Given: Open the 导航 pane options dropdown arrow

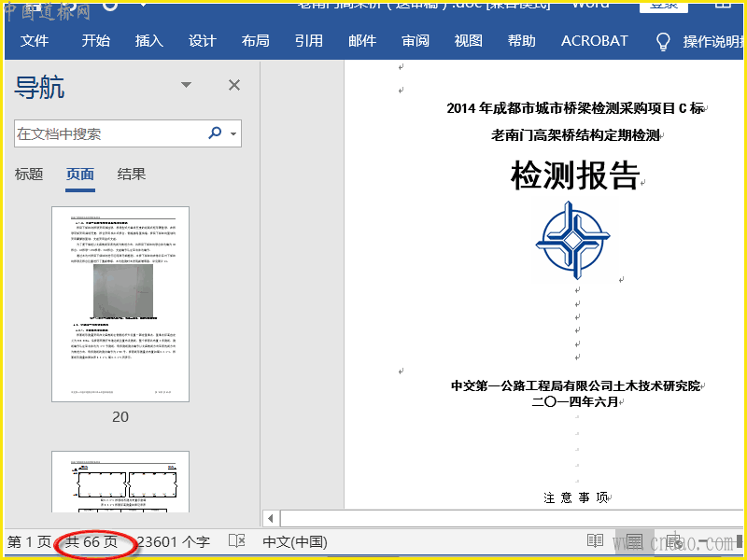Looking at the screenshot, I should [x=186, y=85].
